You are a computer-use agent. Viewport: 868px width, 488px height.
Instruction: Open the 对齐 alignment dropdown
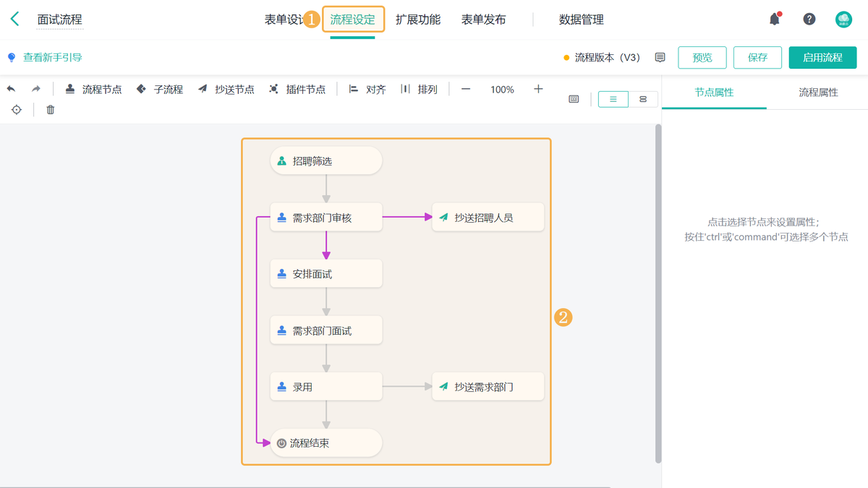367,90
